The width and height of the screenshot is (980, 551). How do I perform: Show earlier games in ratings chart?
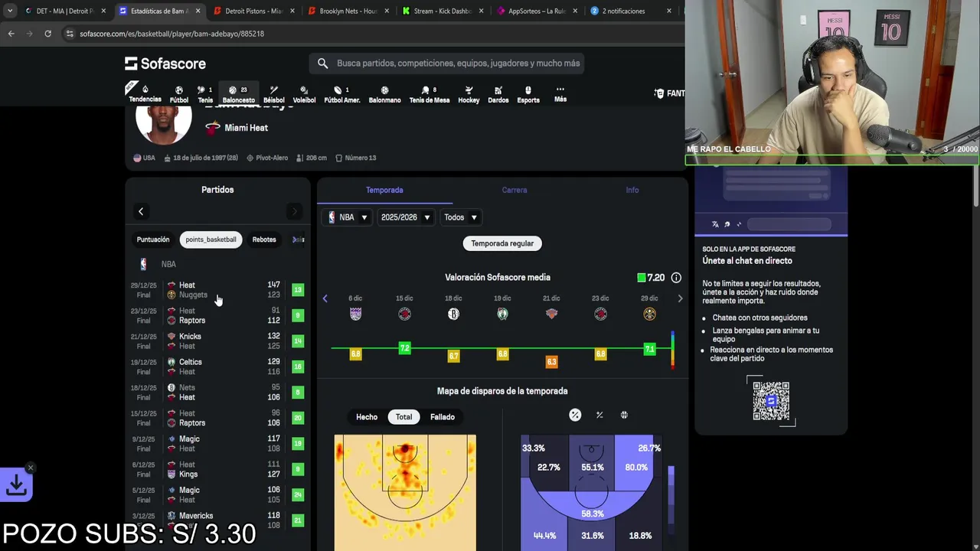click(325, 298)
